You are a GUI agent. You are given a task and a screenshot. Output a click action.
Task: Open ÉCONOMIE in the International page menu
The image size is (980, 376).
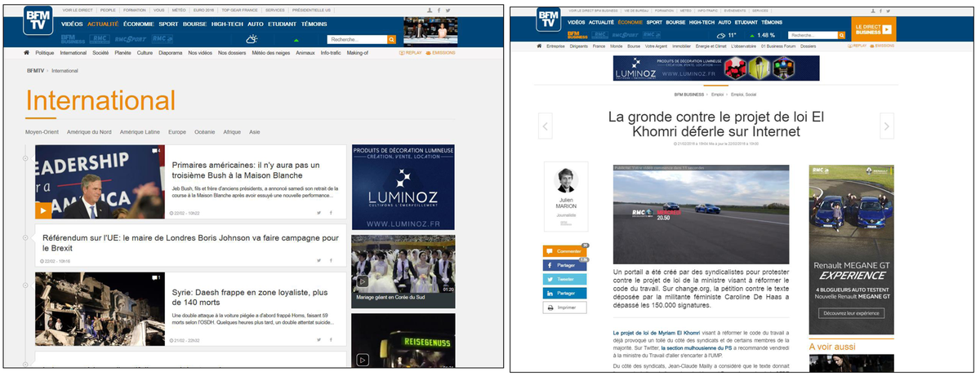[138, 24]
